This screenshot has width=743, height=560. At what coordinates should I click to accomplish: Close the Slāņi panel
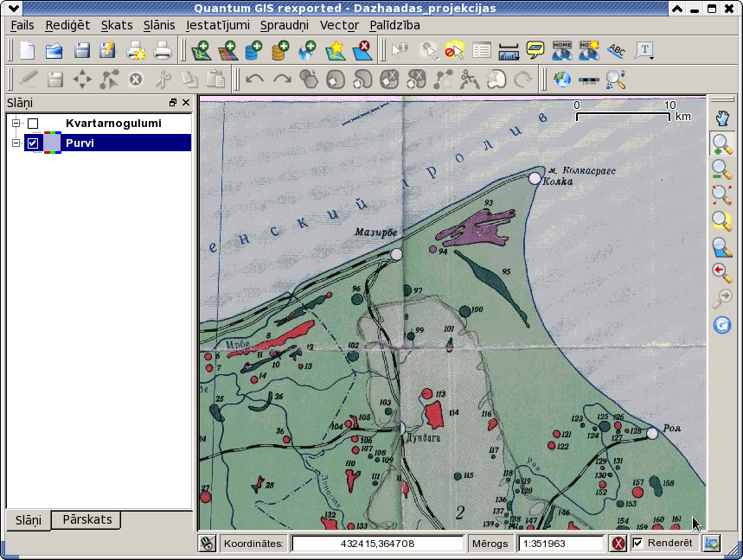click(186, 103)
